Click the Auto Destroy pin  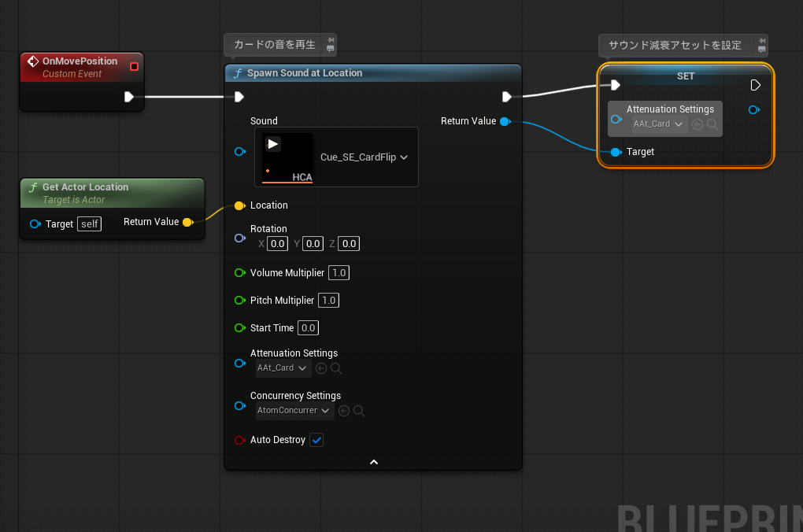tap(239, 441)
